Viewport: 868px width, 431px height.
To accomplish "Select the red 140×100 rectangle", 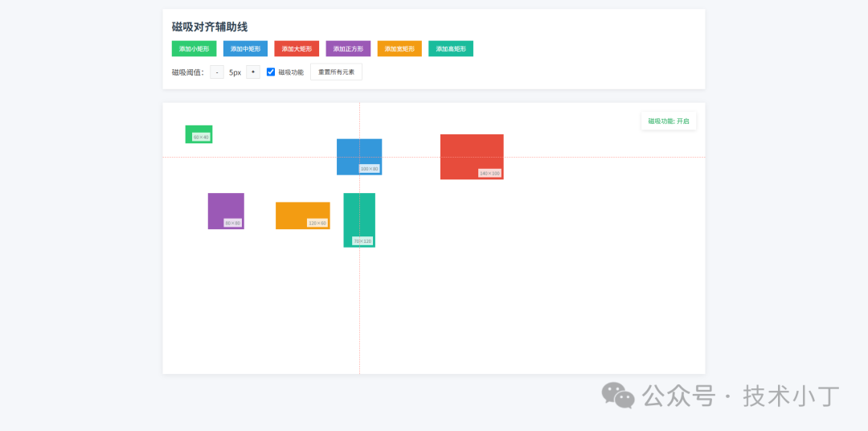I will [472, 156].
